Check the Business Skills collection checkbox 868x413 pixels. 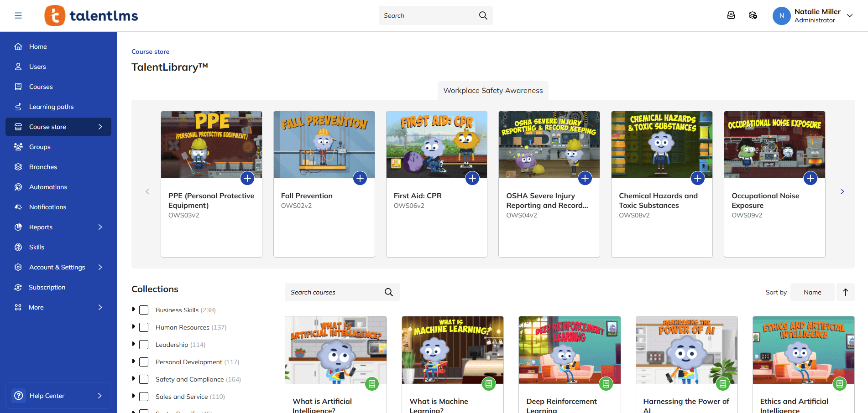[144, 310]
